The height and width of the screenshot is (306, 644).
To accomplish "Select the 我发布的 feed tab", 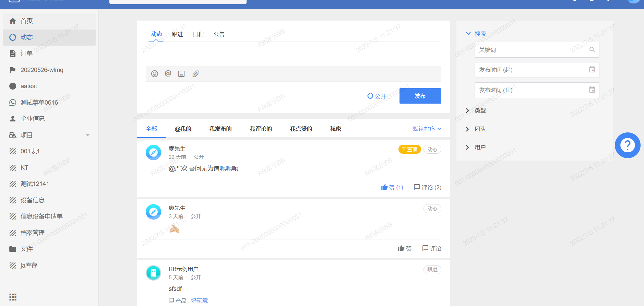I will pos(220,129).
